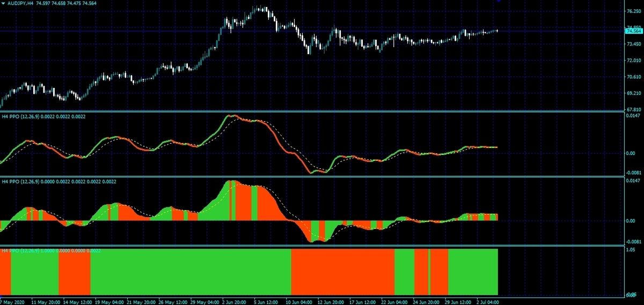Click the highlighted current price tag 74.564
This screenshot has width=644, height=305.
[x=634, y=32]
